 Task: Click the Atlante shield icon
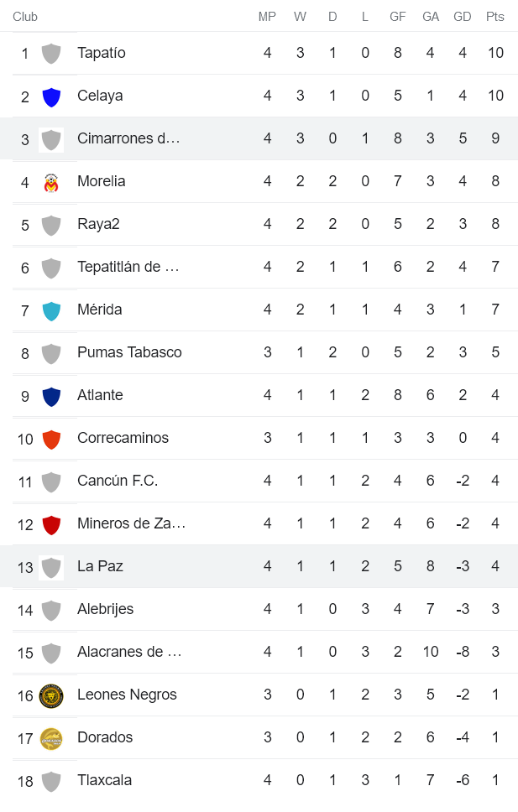(x=52, y=395)
